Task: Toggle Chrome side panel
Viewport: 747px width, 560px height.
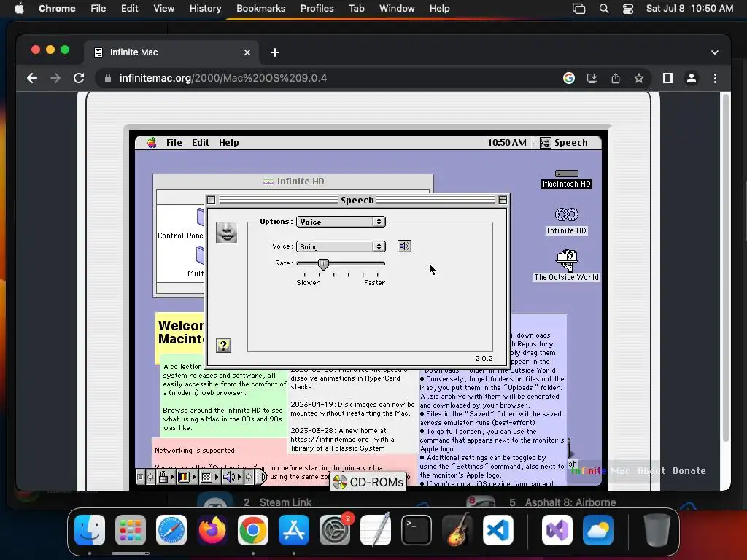Action: 668,78
